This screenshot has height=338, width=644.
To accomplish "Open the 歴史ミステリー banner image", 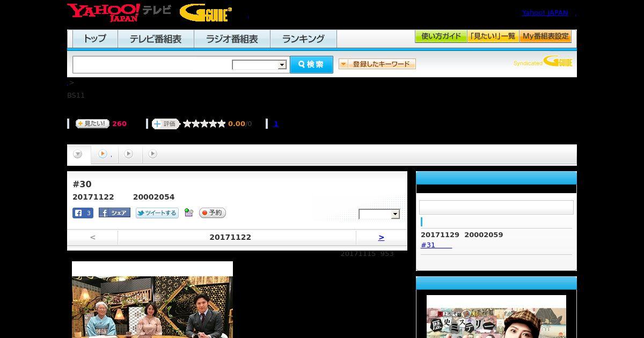I will pos(496,317).
